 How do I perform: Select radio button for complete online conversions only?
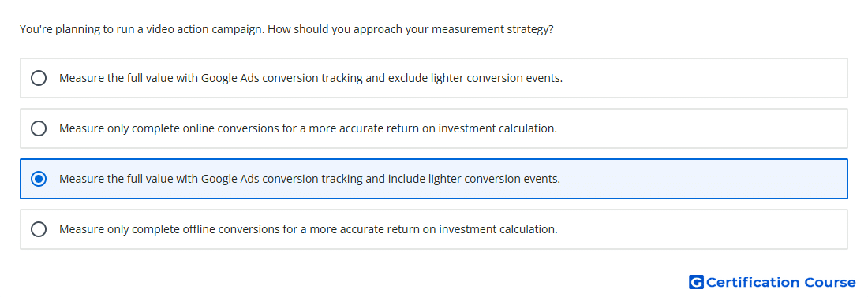[39, 128]
